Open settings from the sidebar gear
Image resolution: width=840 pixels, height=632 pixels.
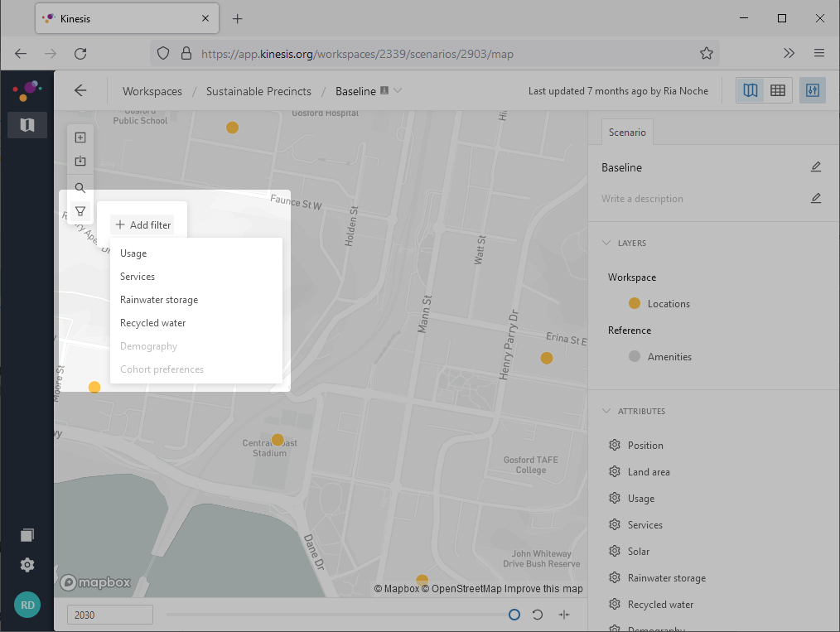pos(27,564)
